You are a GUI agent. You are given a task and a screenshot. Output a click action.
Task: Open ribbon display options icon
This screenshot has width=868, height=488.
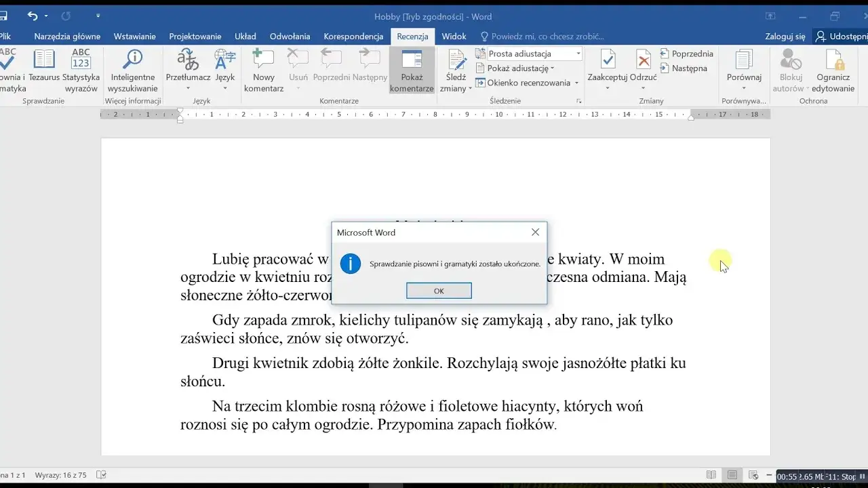771,16
